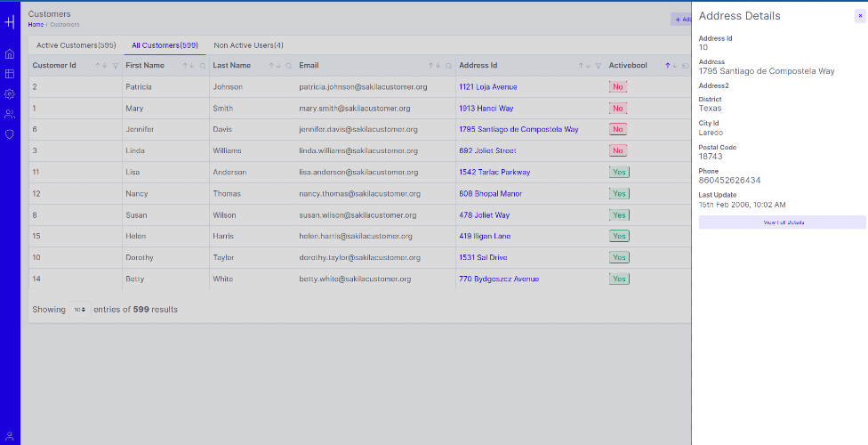Click Last Update value 15th Feb 2006
Screen dimensions: 868x445
pos(743,205)
